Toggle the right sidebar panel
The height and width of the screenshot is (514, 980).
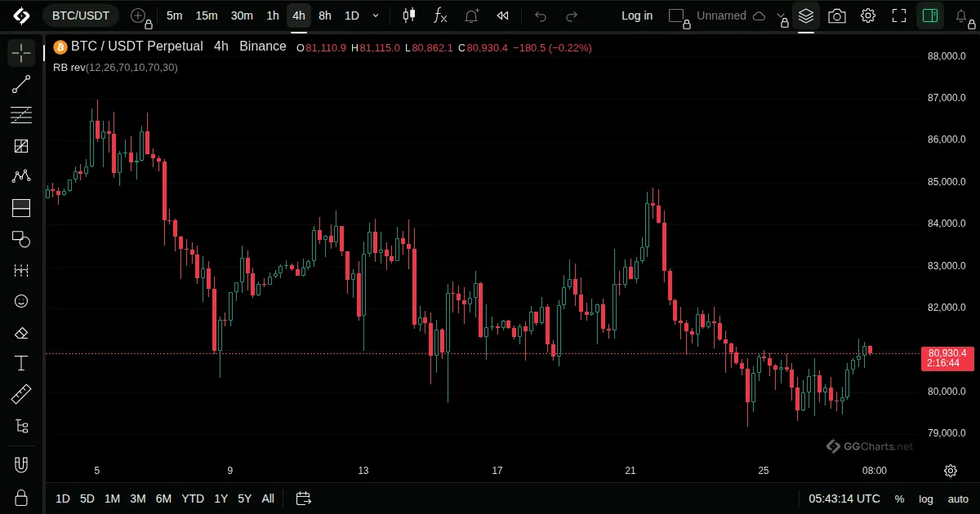point(929,16)
